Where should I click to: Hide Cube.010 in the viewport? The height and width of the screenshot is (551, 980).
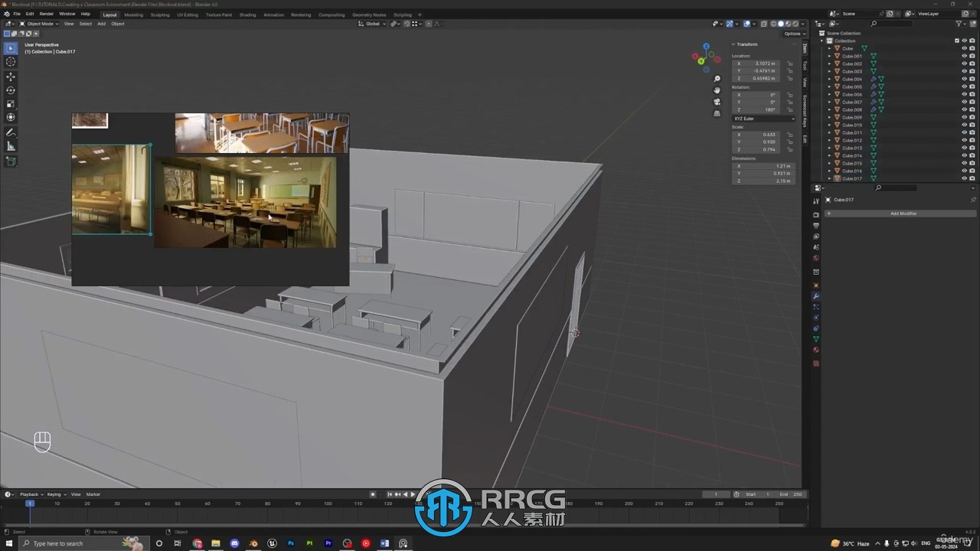[x=964, y=125]
